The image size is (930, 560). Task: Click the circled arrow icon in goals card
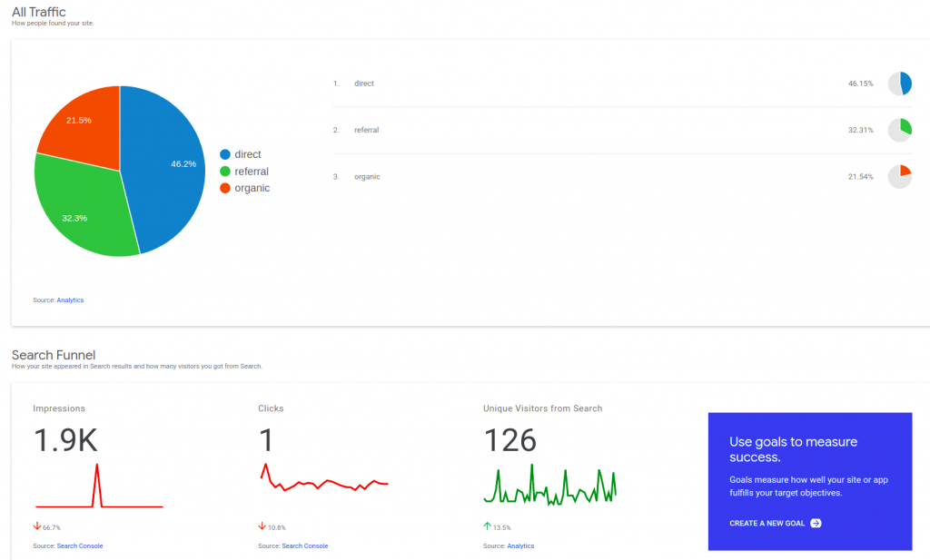point(816,523)
